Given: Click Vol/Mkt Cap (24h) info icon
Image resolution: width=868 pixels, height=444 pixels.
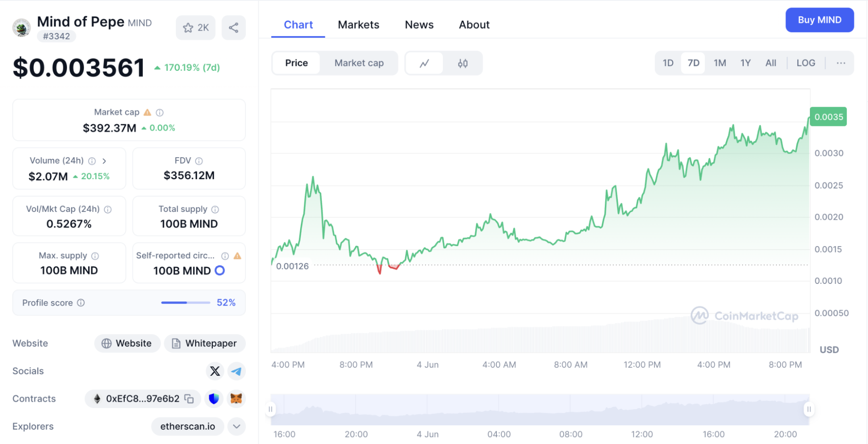Looking at the screenshot, I should point(108,210).
